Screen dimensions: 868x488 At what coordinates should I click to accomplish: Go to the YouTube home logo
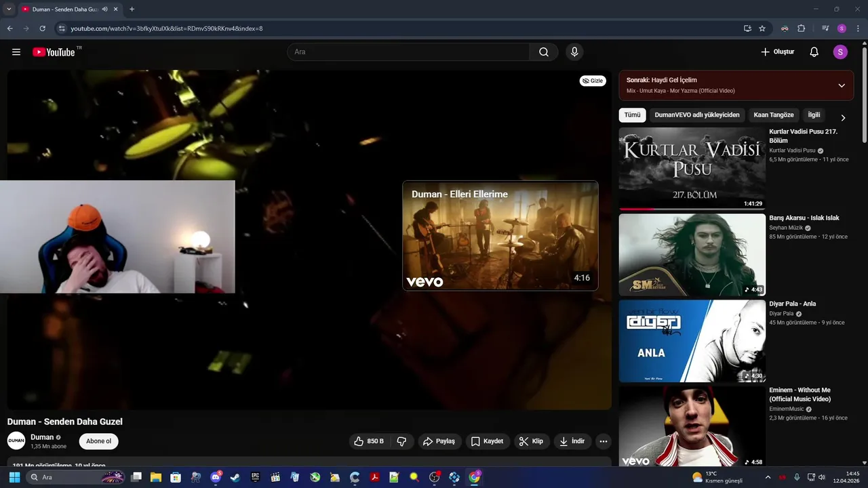click(x=54, y=52)
